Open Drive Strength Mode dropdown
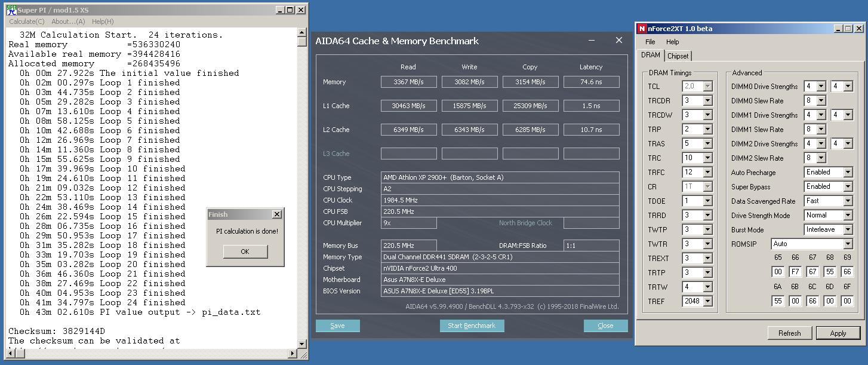 [x=848, y=215]
